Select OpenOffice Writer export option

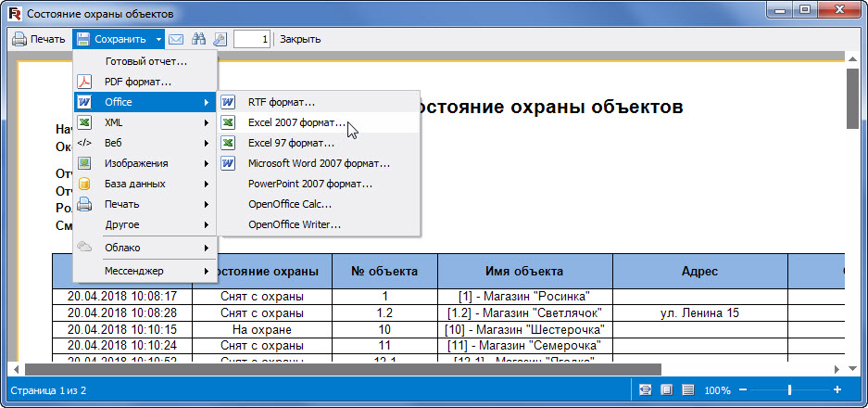pyautogui.click(x=319, y=225)
